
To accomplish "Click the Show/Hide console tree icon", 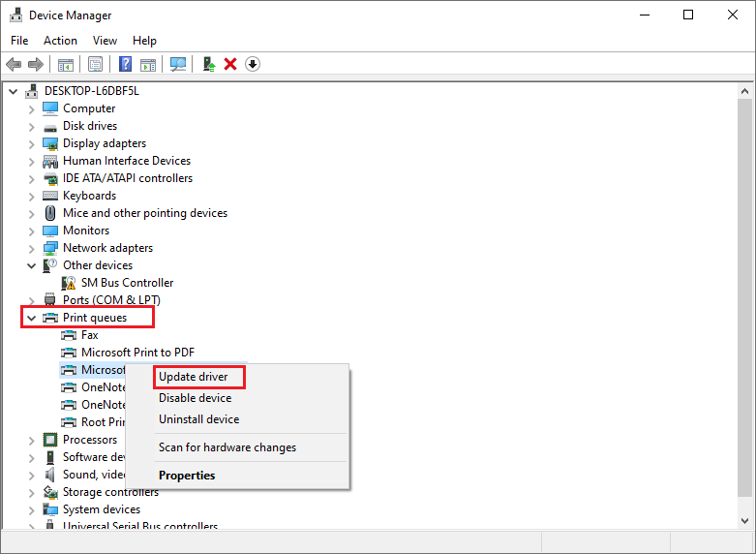I will 66,64.
